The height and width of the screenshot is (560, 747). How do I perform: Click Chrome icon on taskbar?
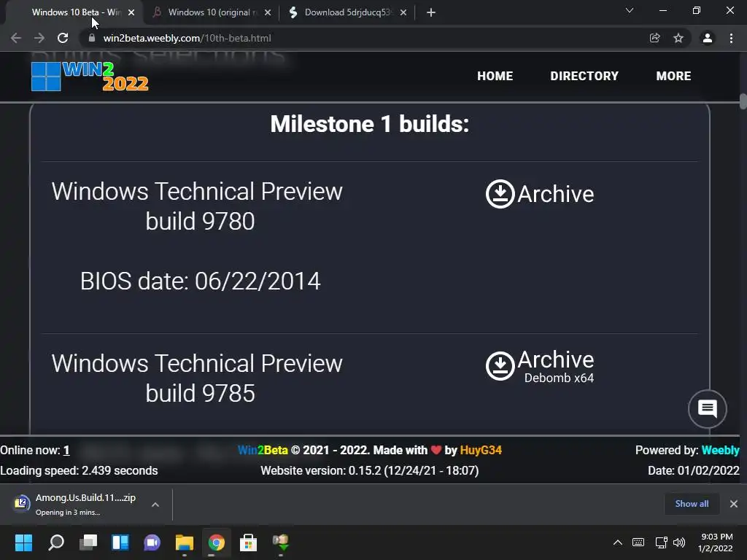pyautogui.click(x=216, y=542)
